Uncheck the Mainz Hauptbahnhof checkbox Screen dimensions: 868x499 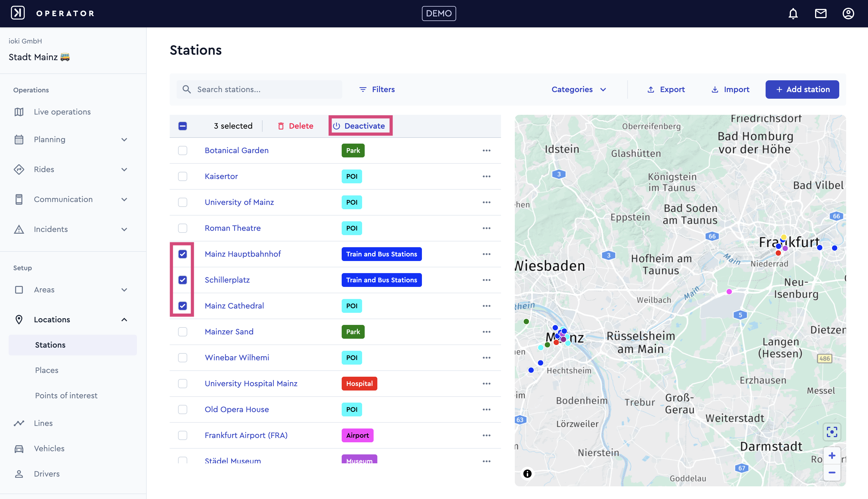point(183,254)
